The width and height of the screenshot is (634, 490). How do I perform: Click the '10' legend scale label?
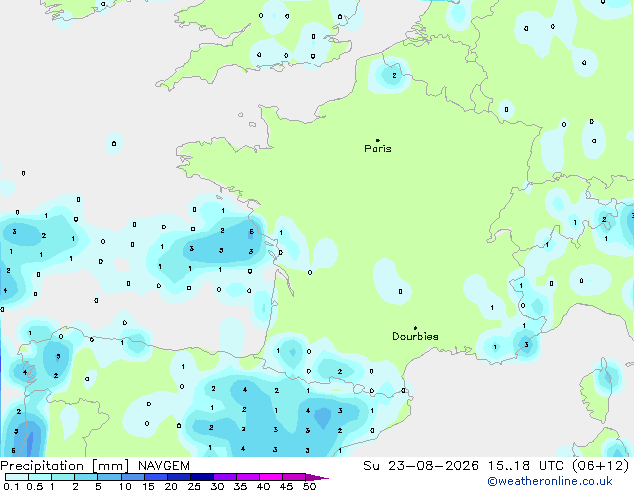[x=125, y=486]
